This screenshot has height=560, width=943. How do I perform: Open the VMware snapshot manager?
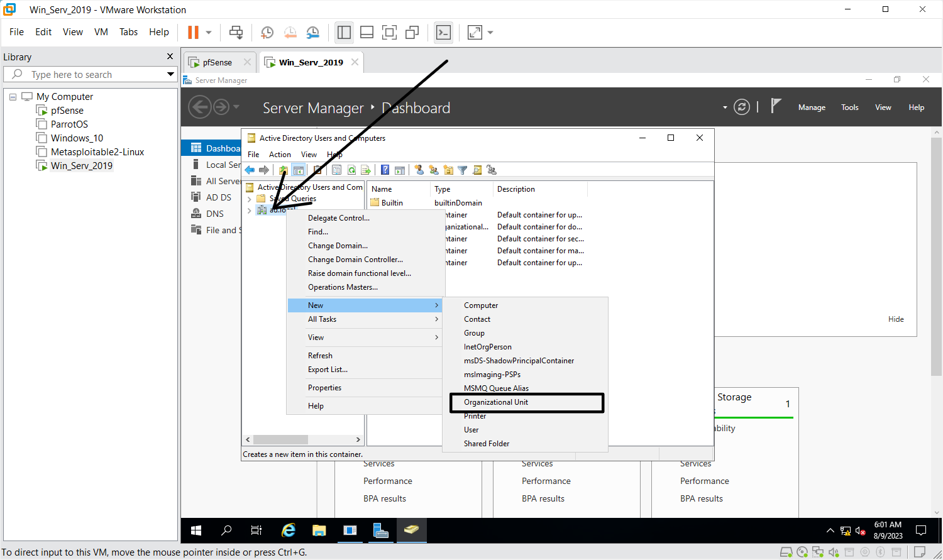pos(312,32)
